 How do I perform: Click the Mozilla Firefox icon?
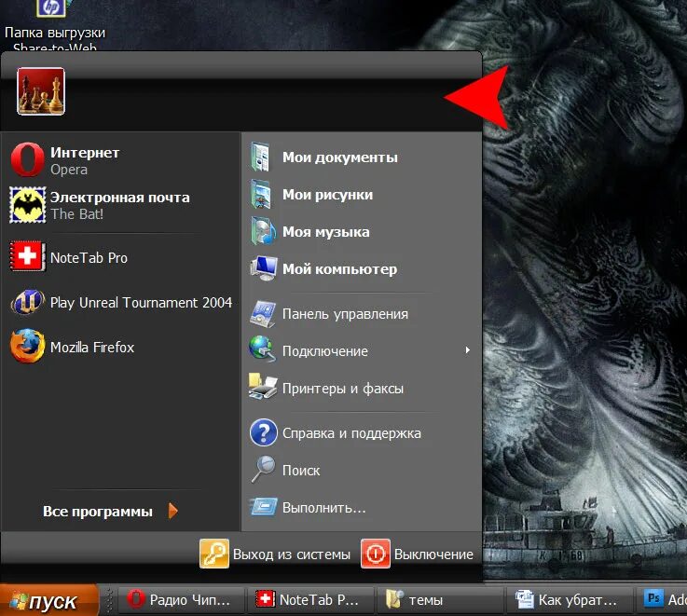tap(27, 346)
